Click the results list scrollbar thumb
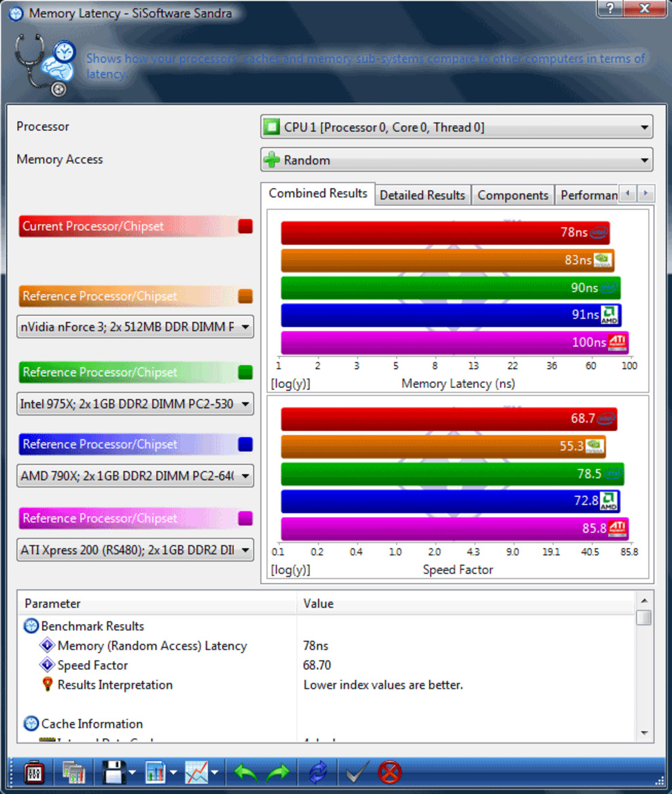 tap(644, 617)
